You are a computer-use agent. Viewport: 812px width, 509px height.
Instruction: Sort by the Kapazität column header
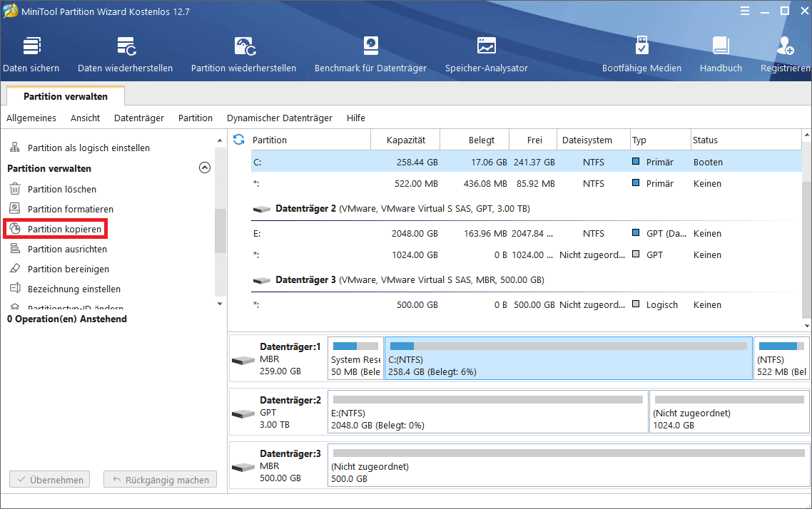pyautogui.click(x=405, y=140)
